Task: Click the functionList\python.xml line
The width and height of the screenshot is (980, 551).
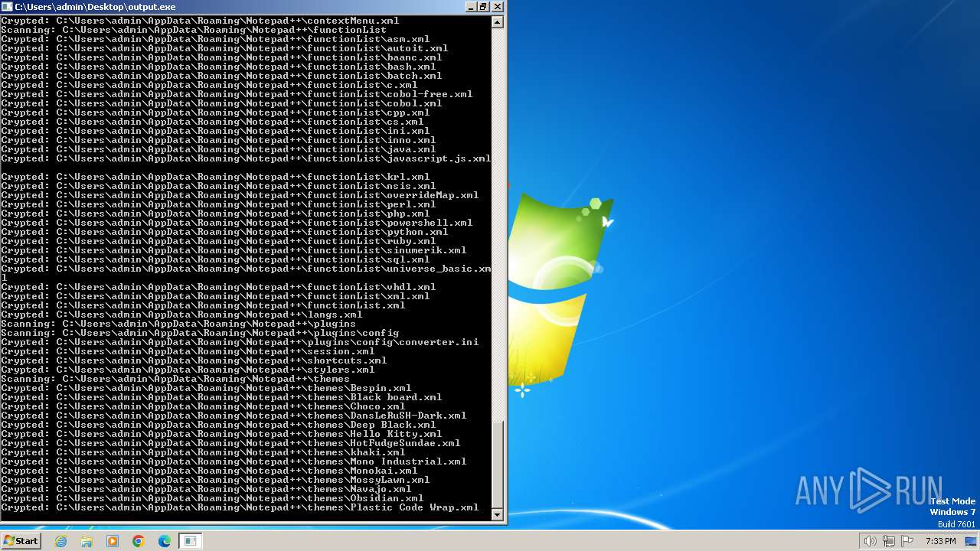Action: coord(224,232)
